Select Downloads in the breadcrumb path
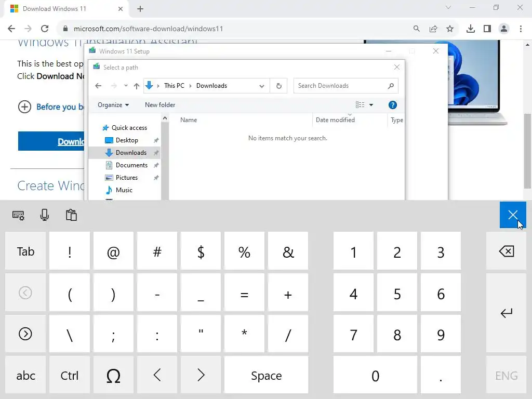Screen dimensions: 532x399 pyautogui.click(x=212, y=86)
